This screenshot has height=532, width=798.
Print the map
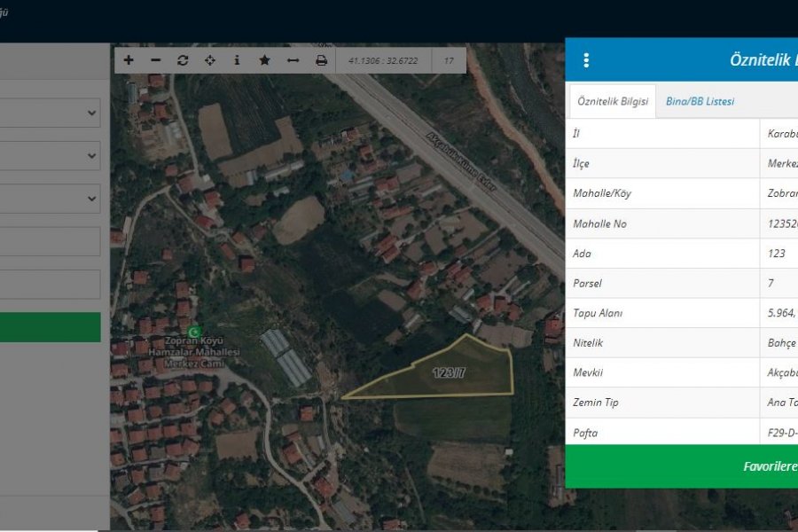(x=321, y=60)
